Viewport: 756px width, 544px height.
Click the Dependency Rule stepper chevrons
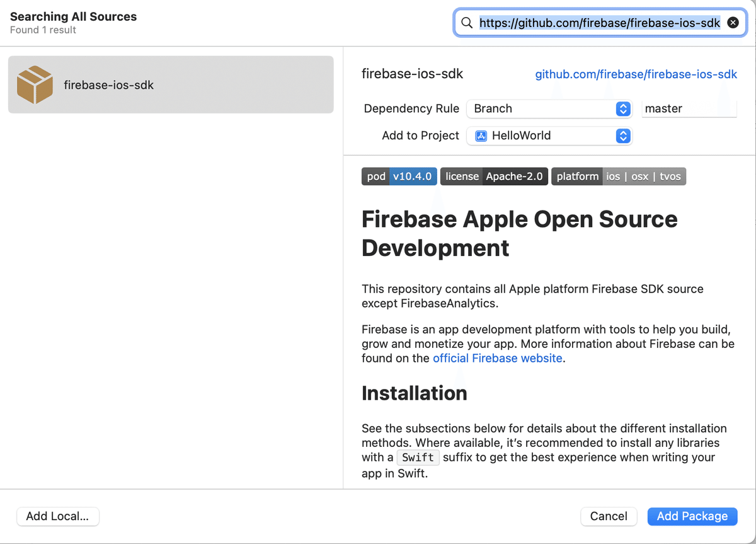[x=622, y=108]
